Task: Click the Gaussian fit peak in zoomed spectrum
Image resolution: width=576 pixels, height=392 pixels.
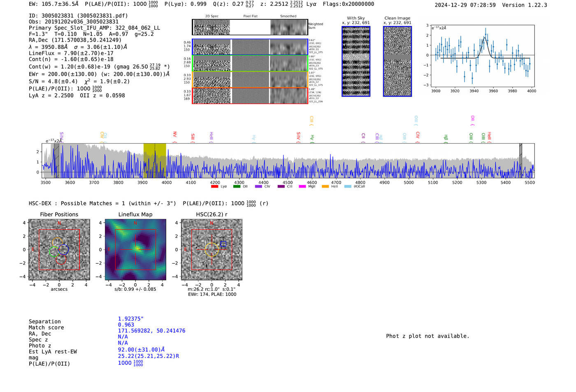Action: (485, 38)
